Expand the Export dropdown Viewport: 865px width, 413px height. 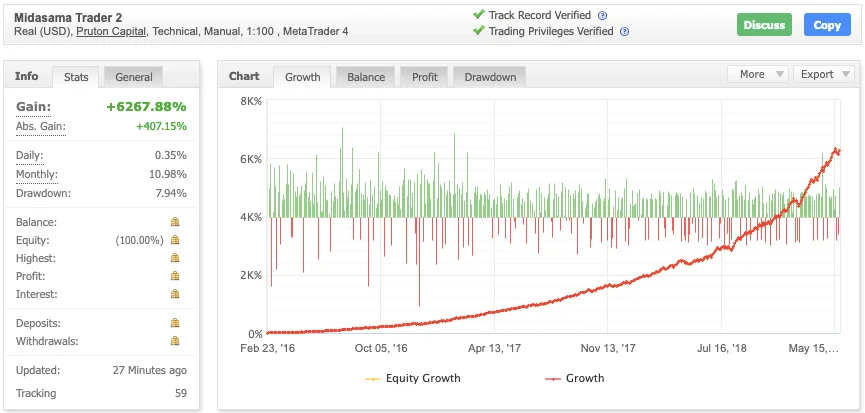(823, 74)
